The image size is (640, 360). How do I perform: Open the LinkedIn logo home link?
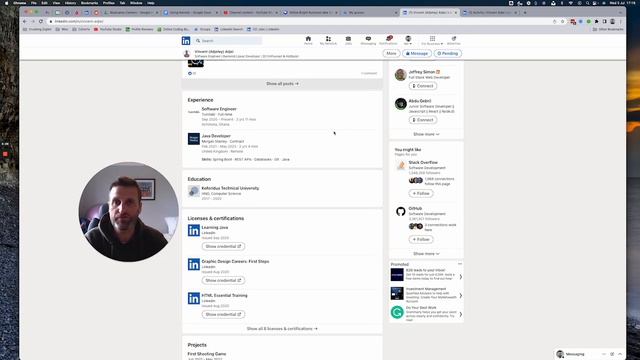coord(186,40)
